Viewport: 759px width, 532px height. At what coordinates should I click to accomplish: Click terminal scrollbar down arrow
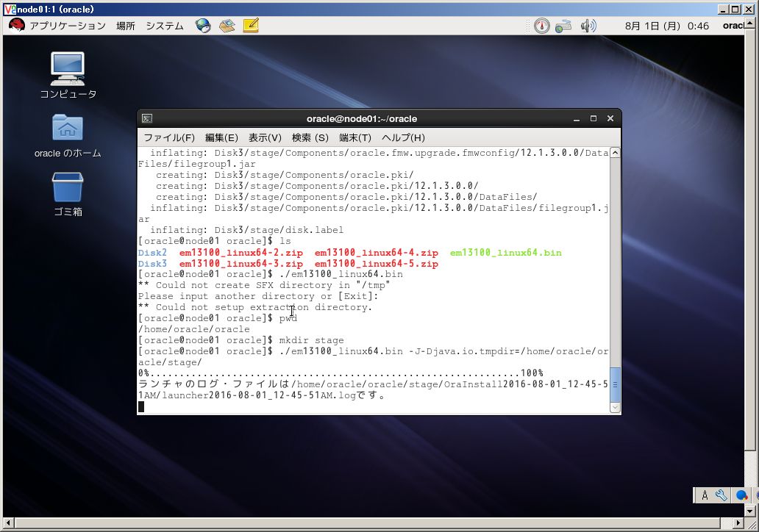(615, 408)
